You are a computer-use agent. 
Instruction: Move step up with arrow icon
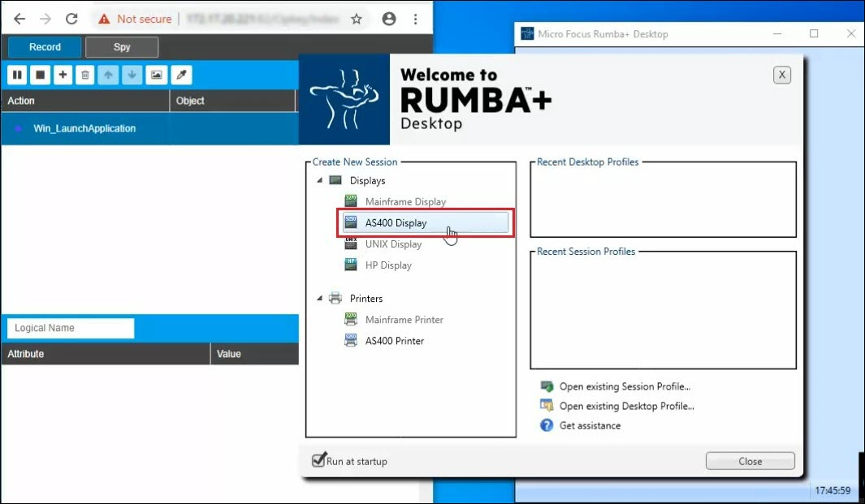[108, 75]
